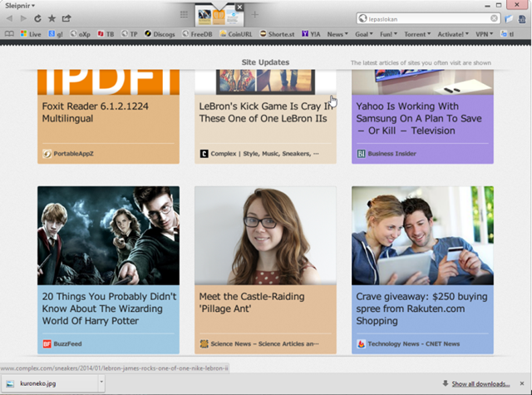Open the tab grid overview icon
532x395 pixels.
(184, 15)
